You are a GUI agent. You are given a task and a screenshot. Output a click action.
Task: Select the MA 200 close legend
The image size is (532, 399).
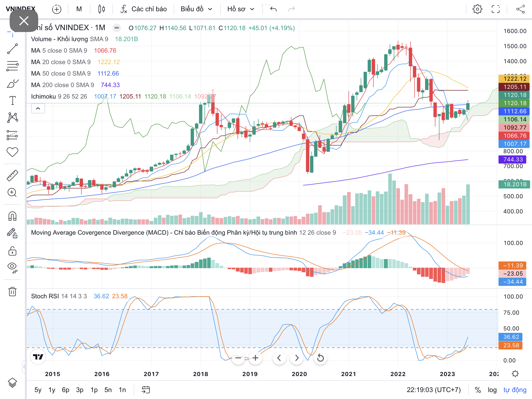75,85
